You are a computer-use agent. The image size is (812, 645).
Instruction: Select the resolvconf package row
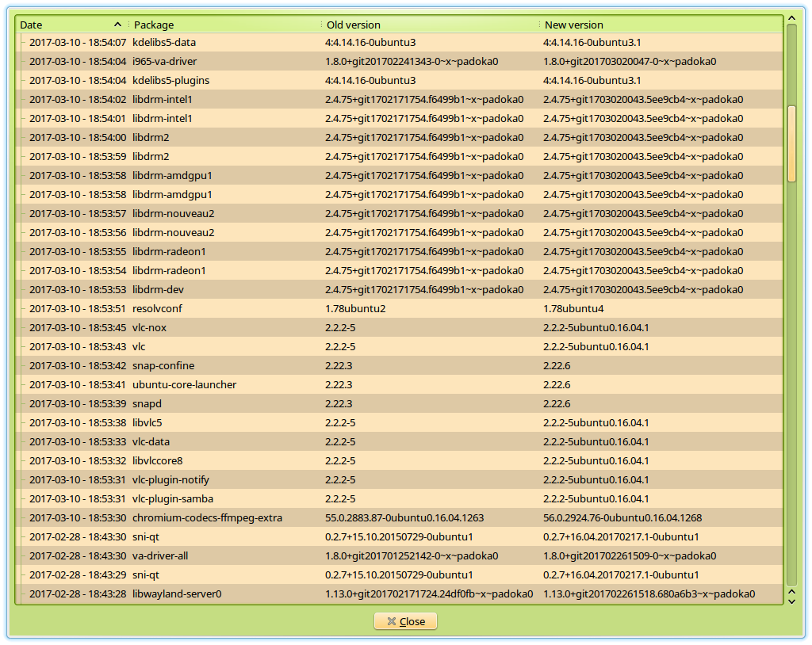coord(160,308)
